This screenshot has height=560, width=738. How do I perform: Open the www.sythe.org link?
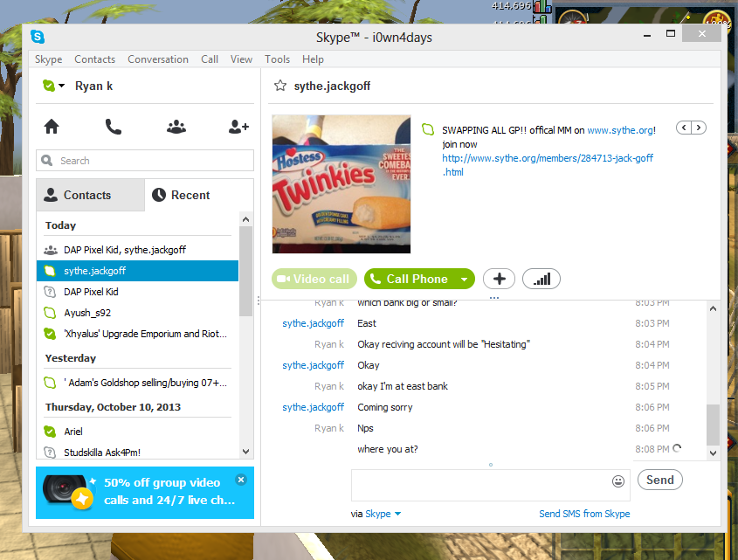pyautogui.click(x=620, y=130)
